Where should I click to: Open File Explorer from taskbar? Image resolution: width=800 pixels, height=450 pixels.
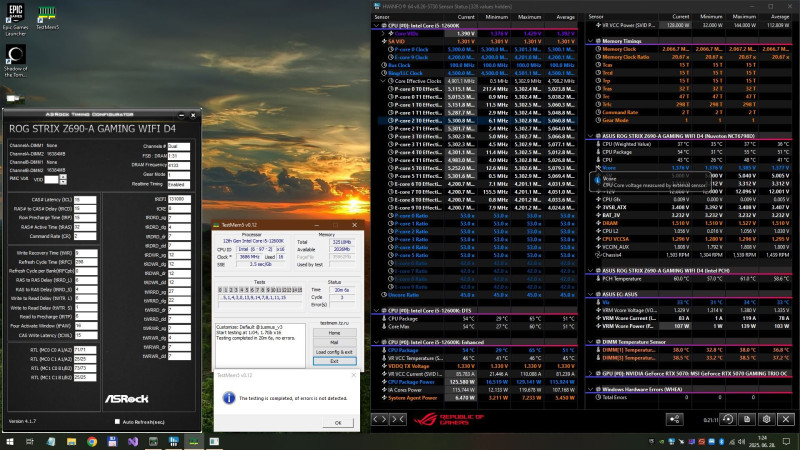point(71,441)
